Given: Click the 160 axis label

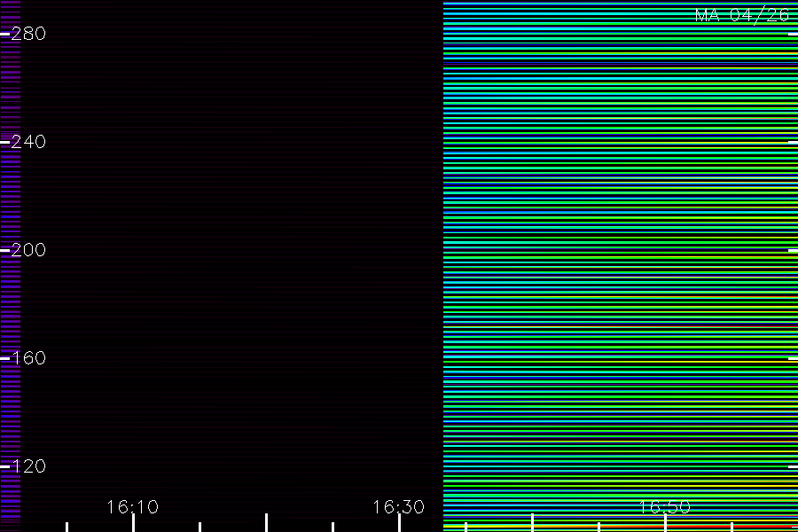Looking at the screenshot, I should (28, 358).
